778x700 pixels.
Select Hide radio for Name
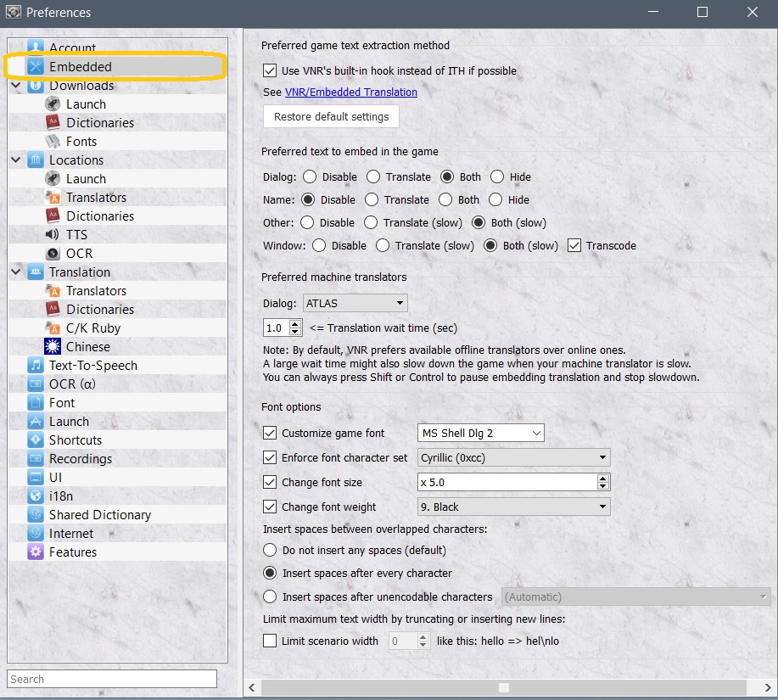pyautogui.click(x=495, y=199)
